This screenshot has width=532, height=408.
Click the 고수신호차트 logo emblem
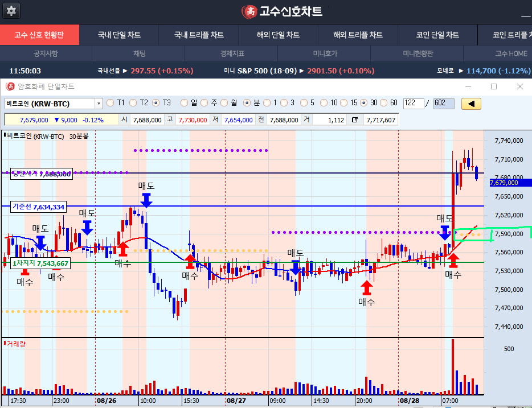tap(248, 11)
